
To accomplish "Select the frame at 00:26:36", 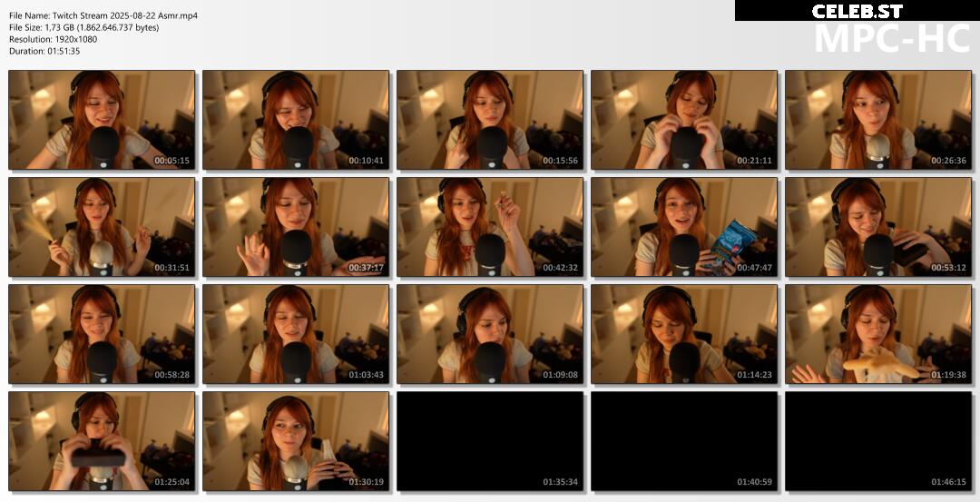I will [x=878, y=120].
